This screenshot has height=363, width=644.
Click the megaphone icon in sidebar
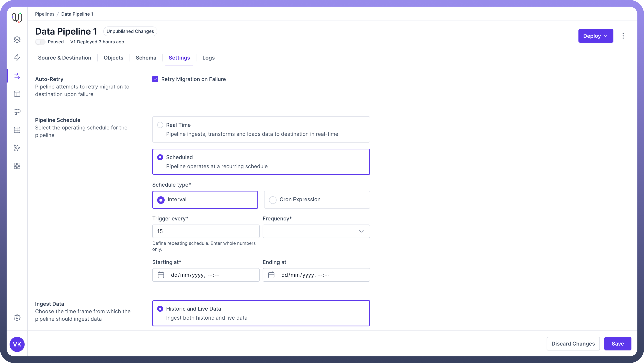17,112
